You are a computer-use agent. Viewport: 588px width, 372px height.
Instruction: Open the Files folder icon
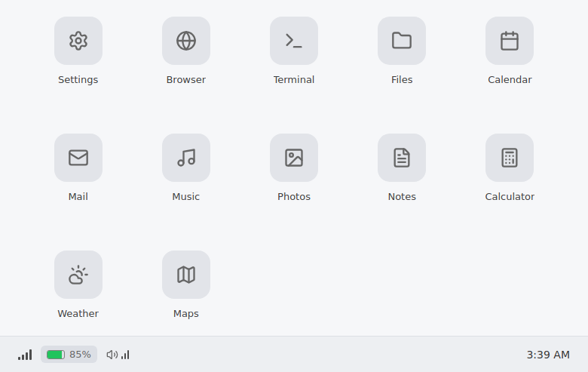pos(402,41)
